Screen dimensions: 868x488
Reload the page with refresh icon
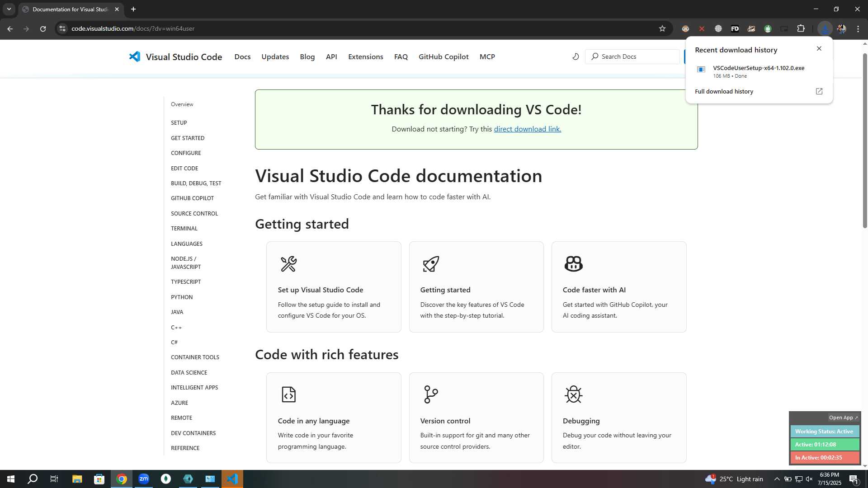43,28
